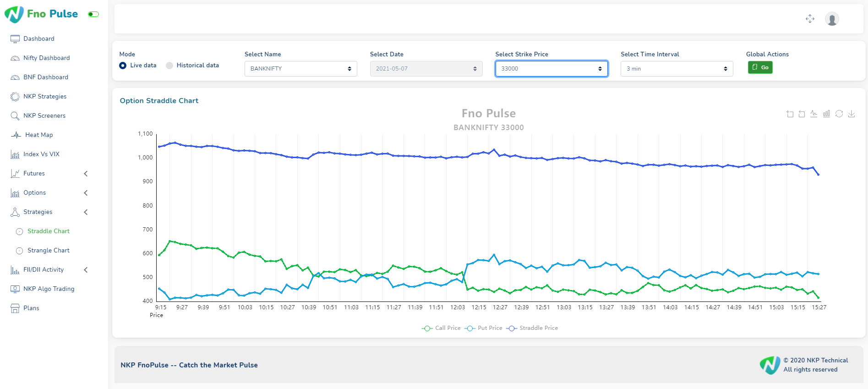Click the Option Straddle Chart heading
The width and height of the screenshot is (868, 389).
(159, 101)
